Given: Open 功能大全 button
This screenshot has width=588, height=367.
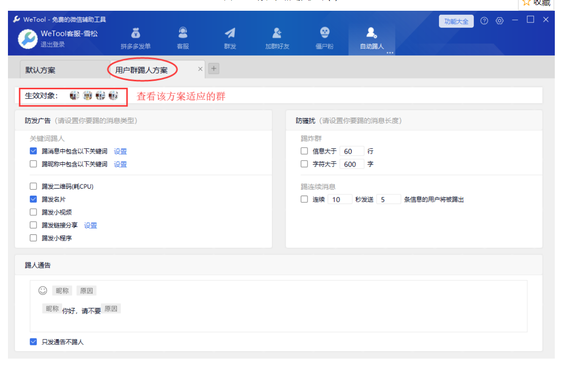Looking at the screenshot, I should [456, 21].
